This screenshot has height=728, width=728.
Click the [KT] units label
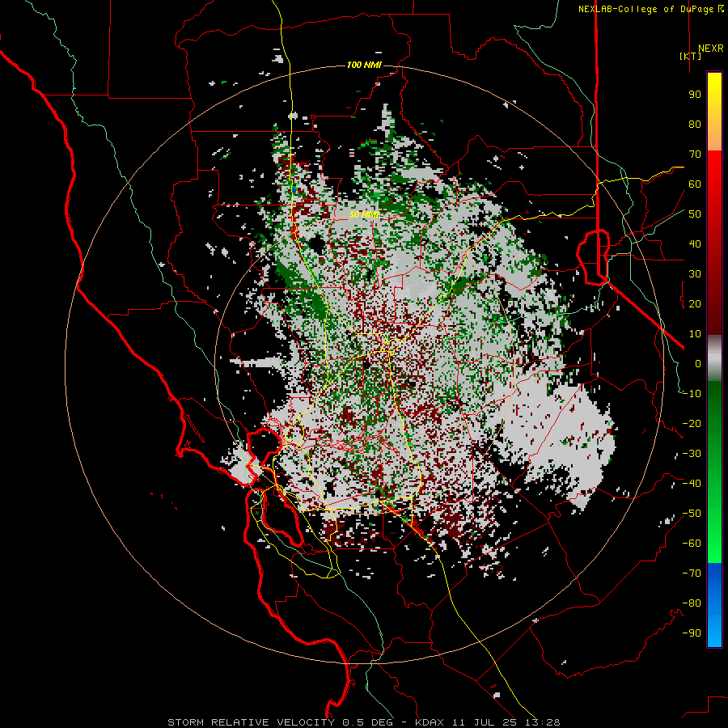691,56
